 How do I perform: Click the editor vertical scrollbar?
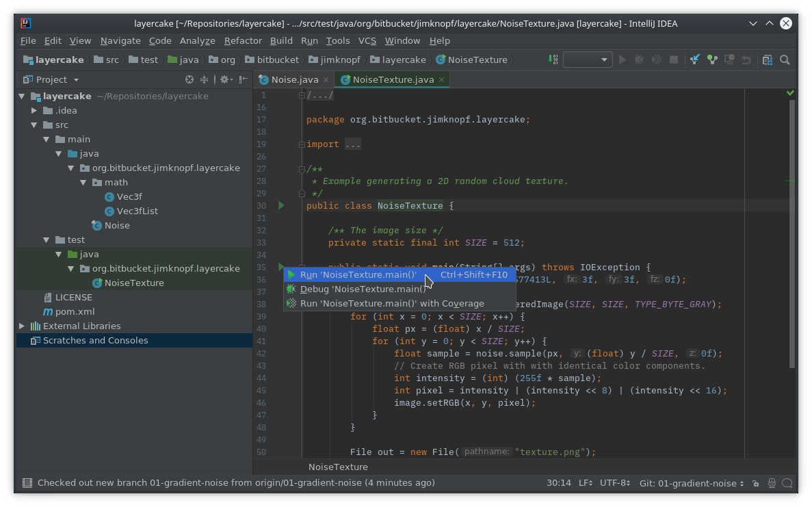[791, 233]
